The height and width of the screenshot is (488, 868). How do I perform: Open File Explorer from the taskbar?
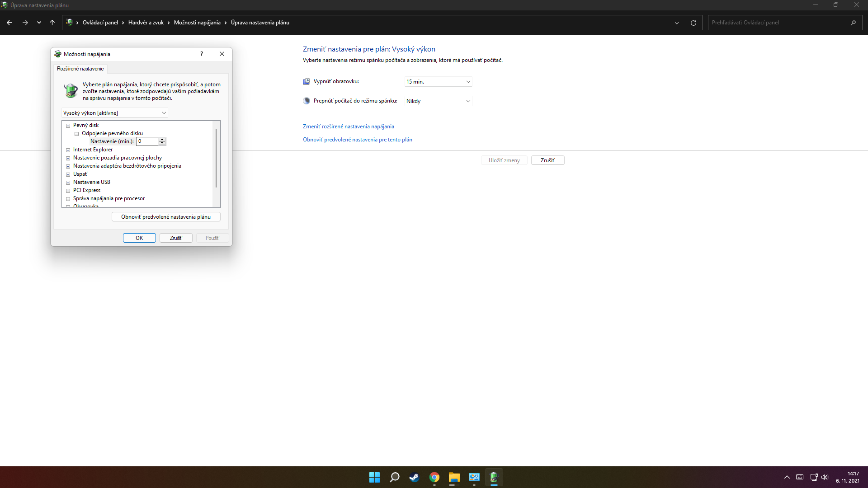pos(454,477)
